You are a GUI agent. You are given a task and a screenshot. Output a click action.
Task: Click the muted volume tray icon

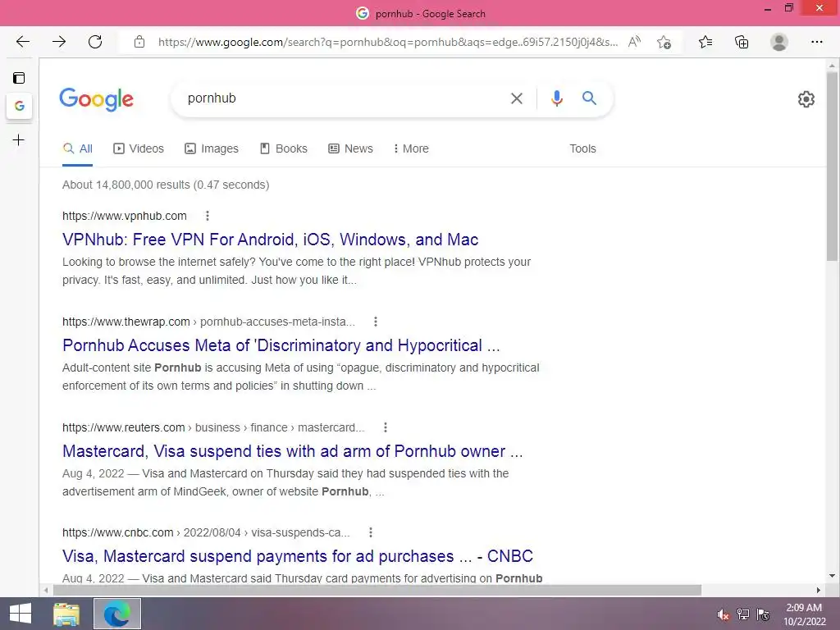coord(724,614)
